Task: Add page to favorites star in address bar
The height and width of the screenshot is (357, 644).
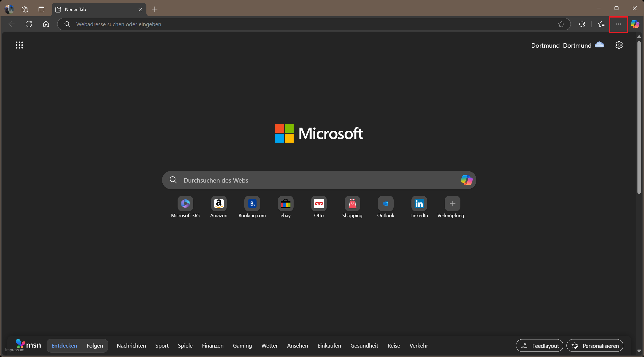Action: pos(561,24)
